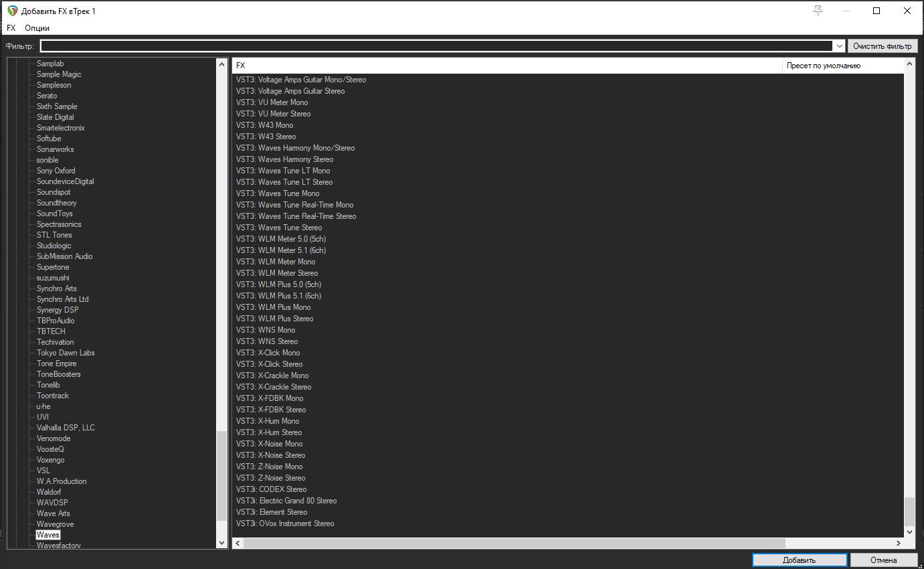This screenshot has width=924, height=569.
Task: Click the folder tree scroll-down arrow
Action: (222, 544)
